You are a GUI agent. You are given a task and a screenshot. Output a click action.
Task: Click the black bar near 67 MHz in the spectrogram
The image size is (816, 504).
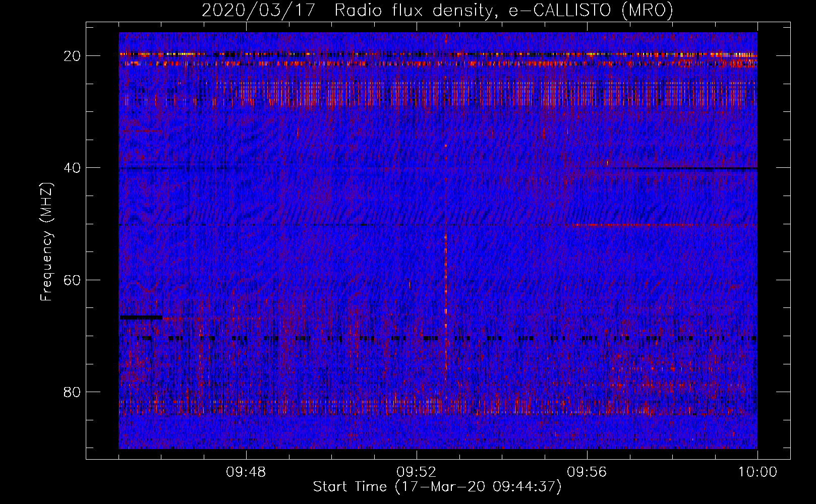coord(141,317)
